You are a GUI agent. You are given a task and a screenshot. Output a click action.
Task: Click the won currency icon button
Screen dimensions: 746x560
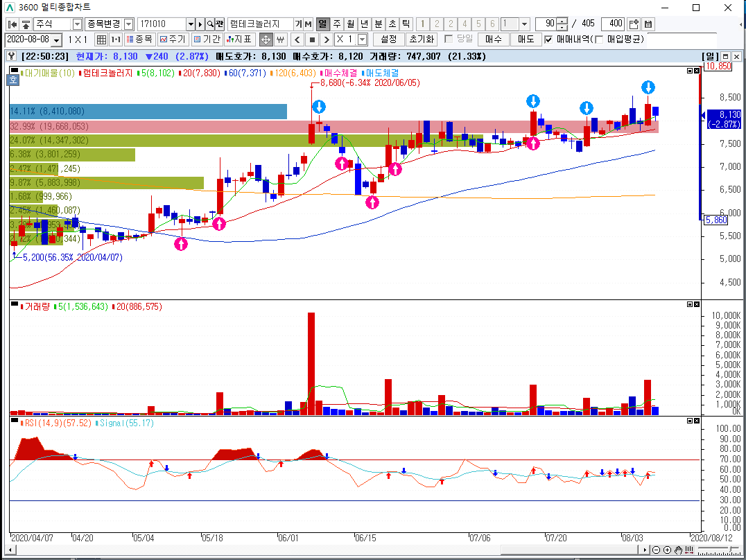[280, 40]
